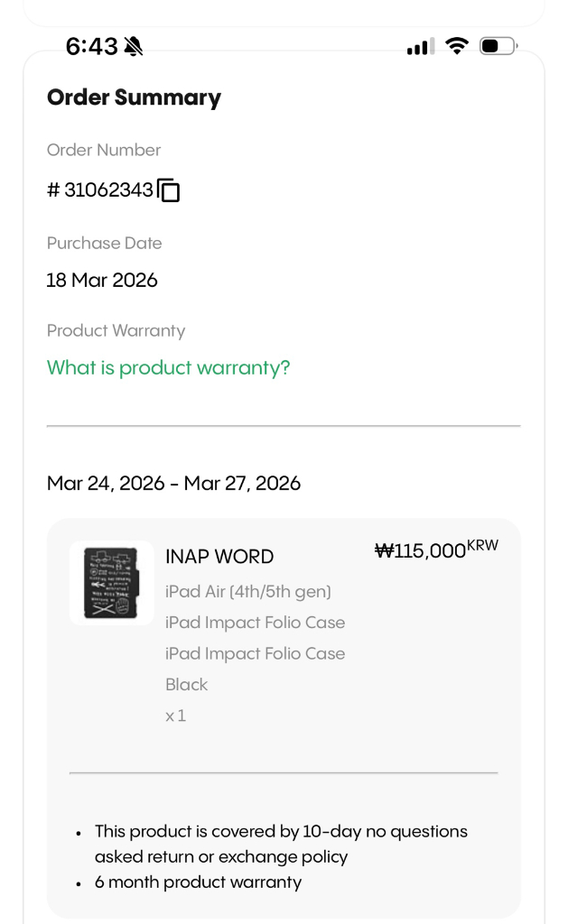
Task: Tap the 10-day return policy note
Action: pos(281,844)
